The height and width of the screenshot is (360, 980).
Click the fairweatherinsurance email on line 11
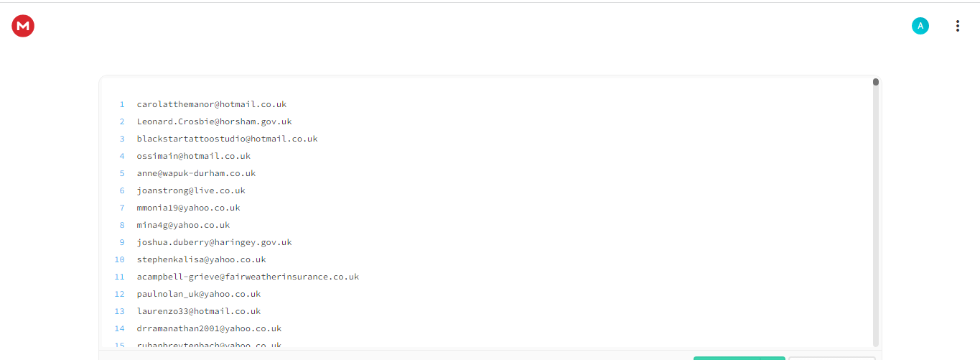[248, 277]
